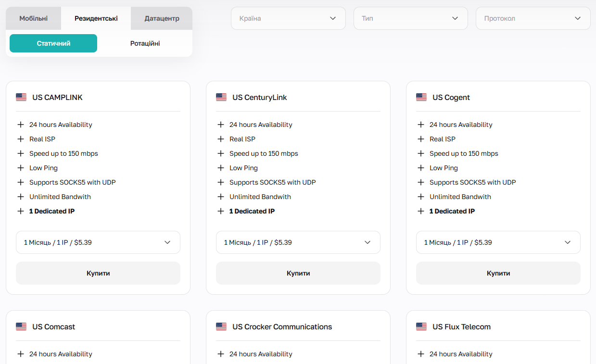Open the Датацентр tab
Image resolution: width=596 pixels, height=364 pixels.
pyautogui.click(x=162, y=18)
